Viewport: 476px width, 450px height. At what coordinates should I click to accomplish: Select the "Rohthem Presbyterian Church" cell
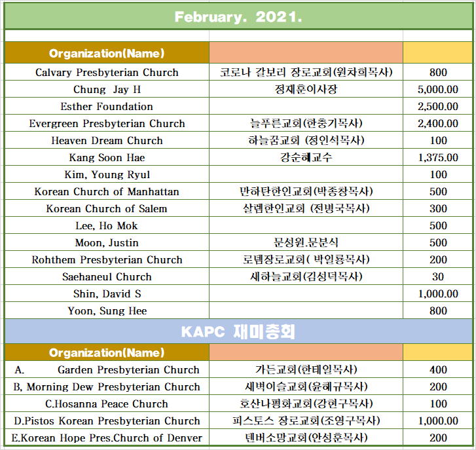coord(107,259)
